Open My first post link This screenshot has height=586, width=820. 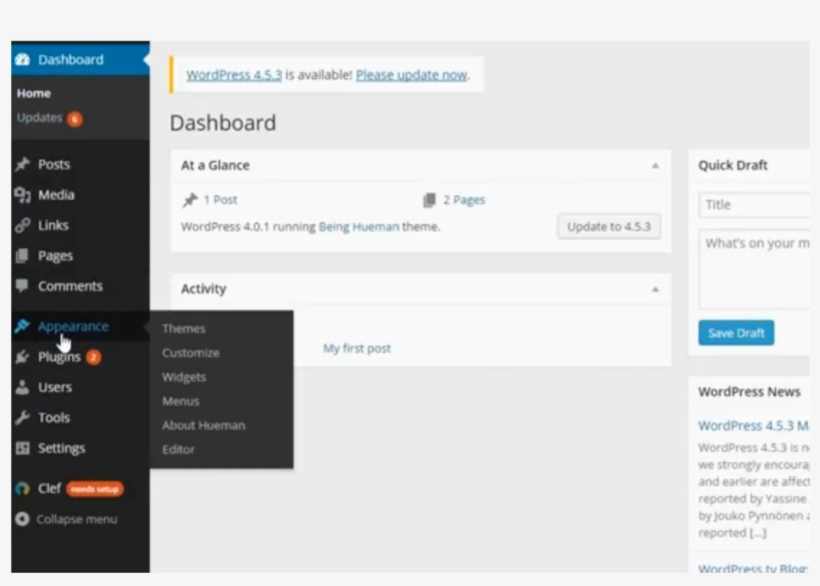point(357,348)
